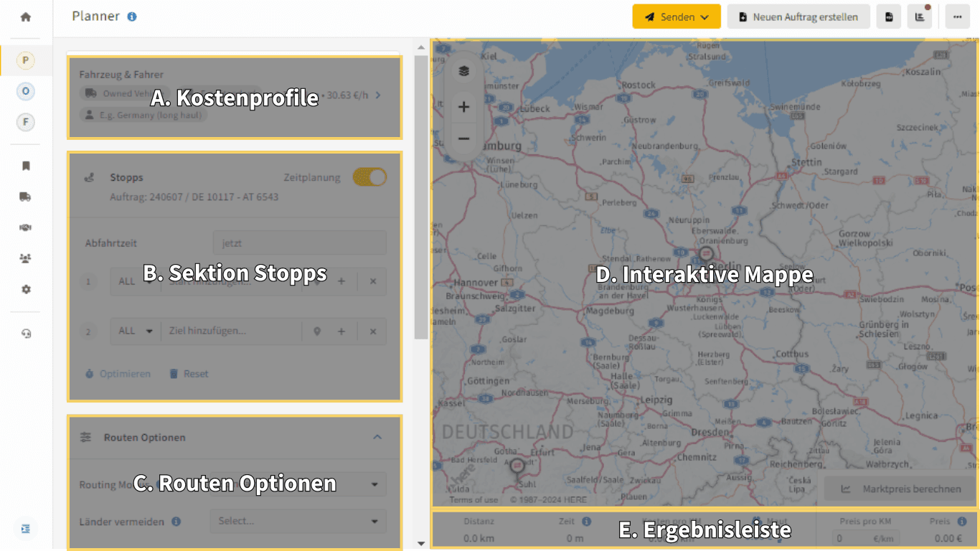Viewport: 980px width, 551px height.
Task: Open the team users icon in sidebar
Action: click(x=26, y=258)
